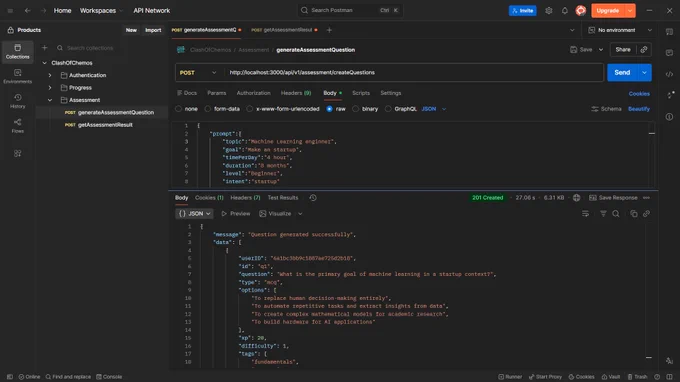Open the request info icon
Viewport: 680px width, 382px height.
(x=670, y=117)
